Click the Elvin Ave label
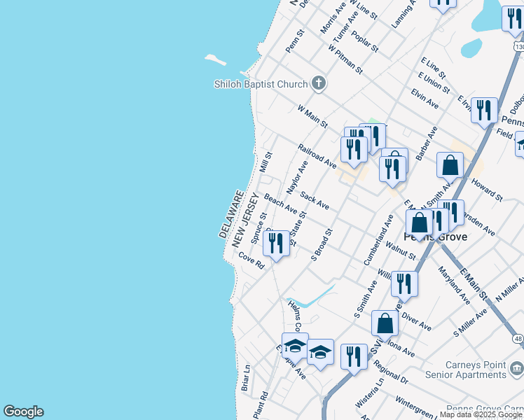 coord(425,99)
